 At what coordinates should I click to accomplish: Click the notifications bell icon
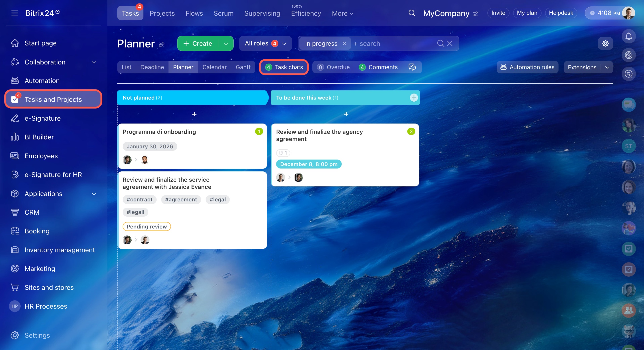coord(628,36)
